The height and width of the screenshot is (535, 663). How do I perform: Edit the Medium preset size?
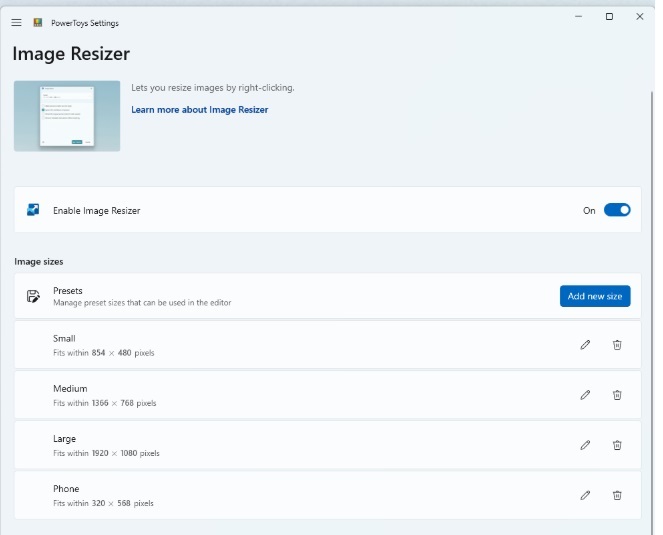tap(585, 395)
